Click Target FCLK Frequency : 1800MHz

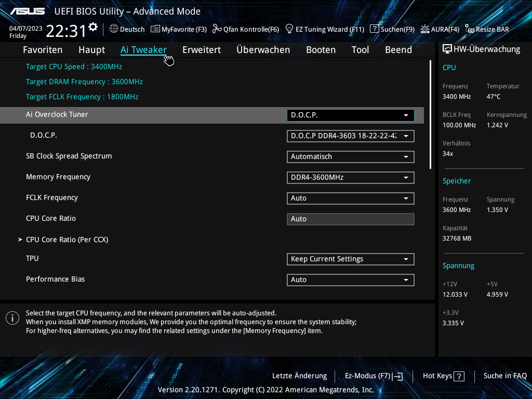[x=82, y=97]
